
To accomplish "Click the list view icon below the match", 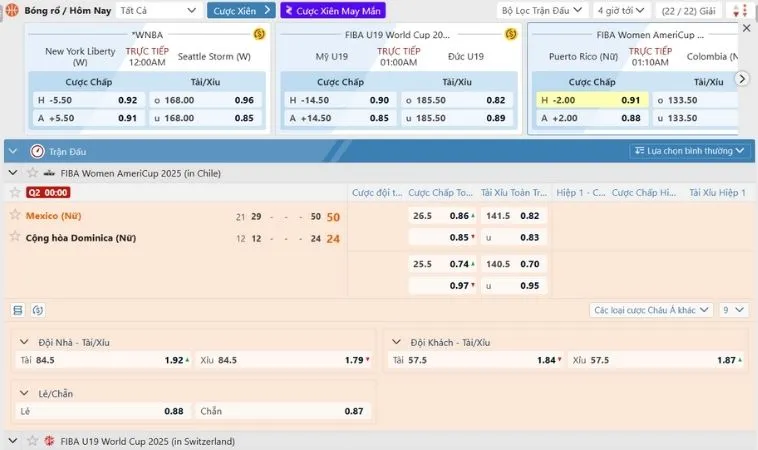I will coord(18,310).
